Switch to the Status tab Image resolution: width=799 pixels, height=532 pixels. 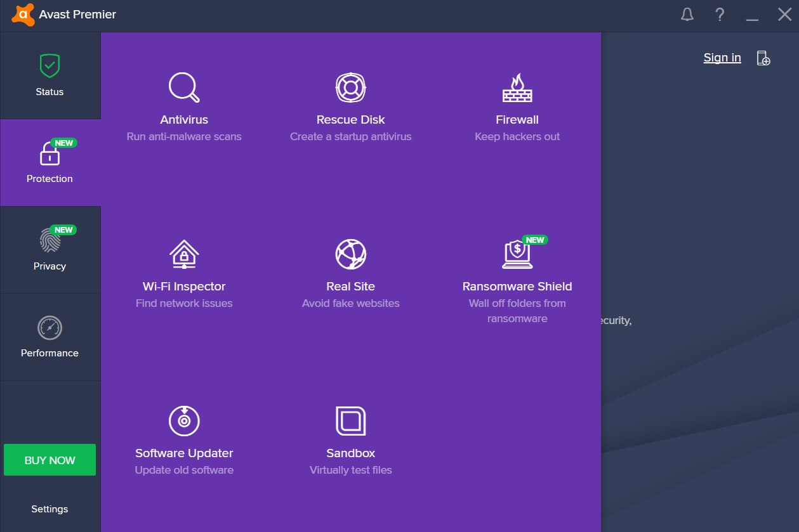pos(50,75)
